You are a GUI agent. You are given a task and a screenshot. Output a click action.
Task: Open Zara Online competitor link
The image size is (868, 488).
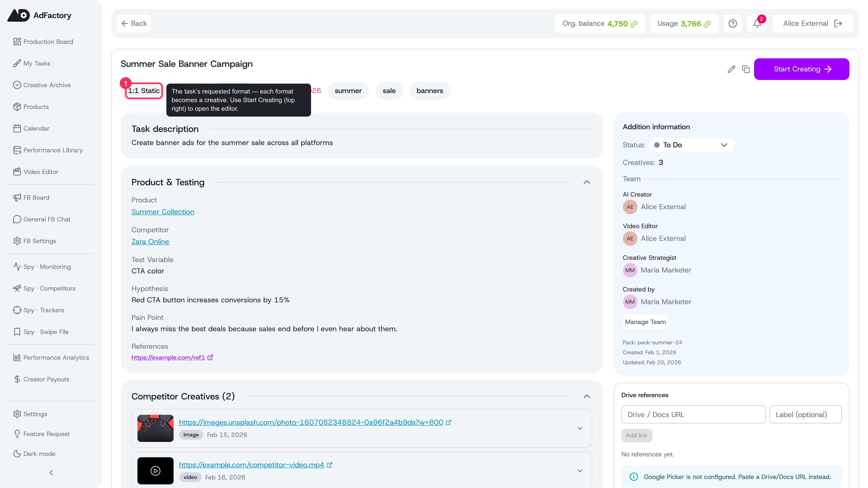[x=150, y=242]
